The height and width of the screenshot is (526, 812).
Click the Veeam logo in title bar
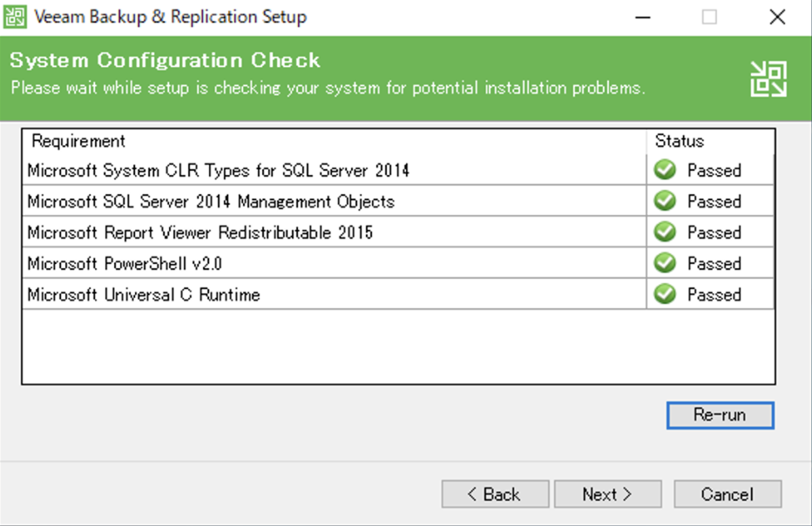coord(15,17)
